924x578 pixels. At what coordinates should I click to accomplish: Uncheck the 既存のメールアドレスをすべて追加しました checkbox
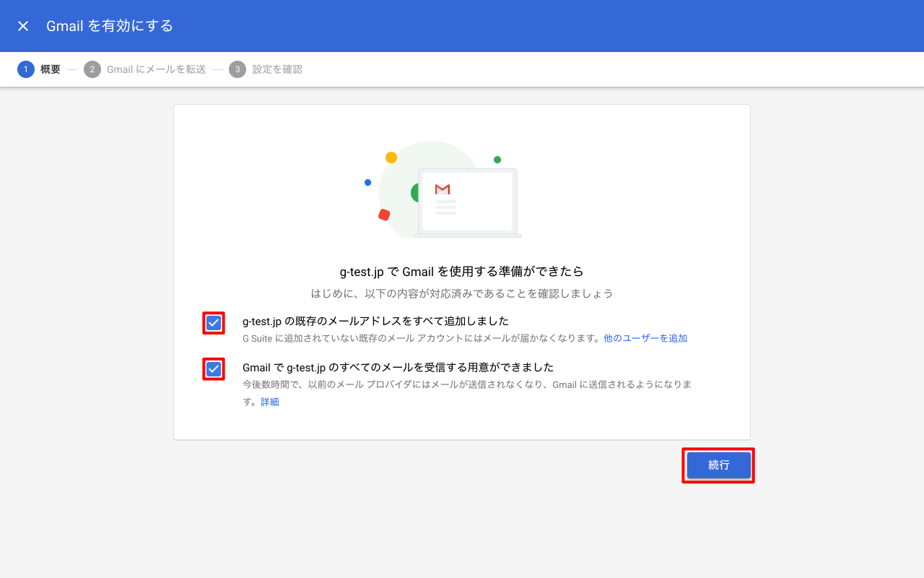coord(214,323)
